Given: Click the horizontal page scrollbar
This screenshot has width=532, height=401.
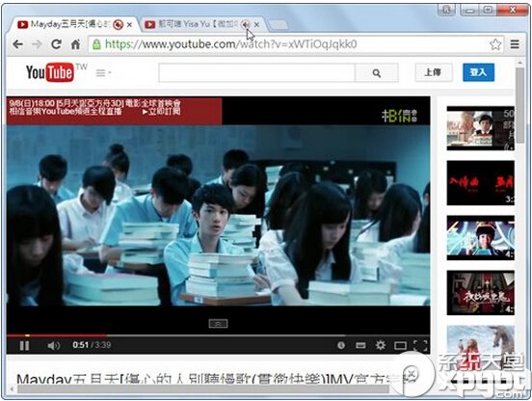Looking at the screenshot, I should pyautogui.click(x=203, y=389).
